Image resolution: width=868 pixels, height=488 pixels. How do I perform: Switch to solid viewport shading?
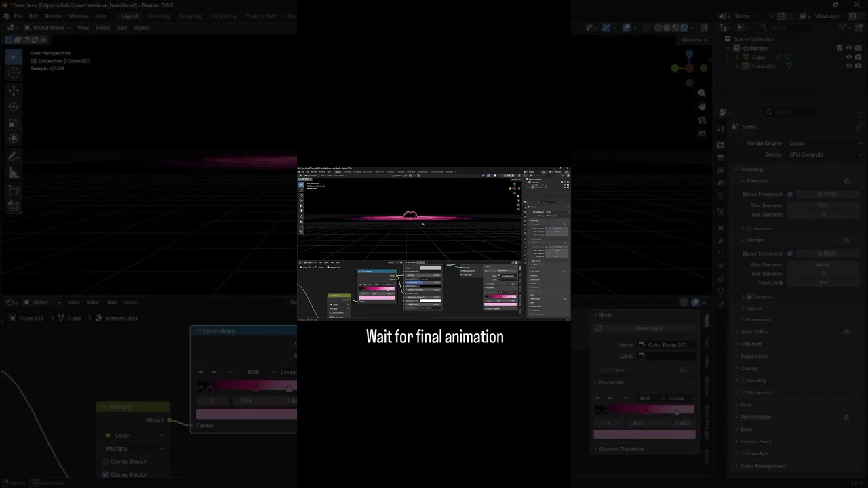(667, 28)
